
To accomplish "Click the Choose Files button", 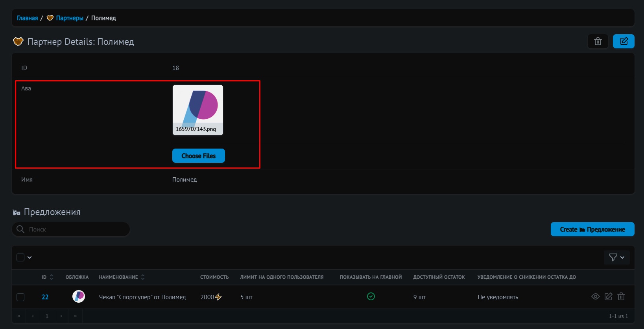I will [198, 156].
